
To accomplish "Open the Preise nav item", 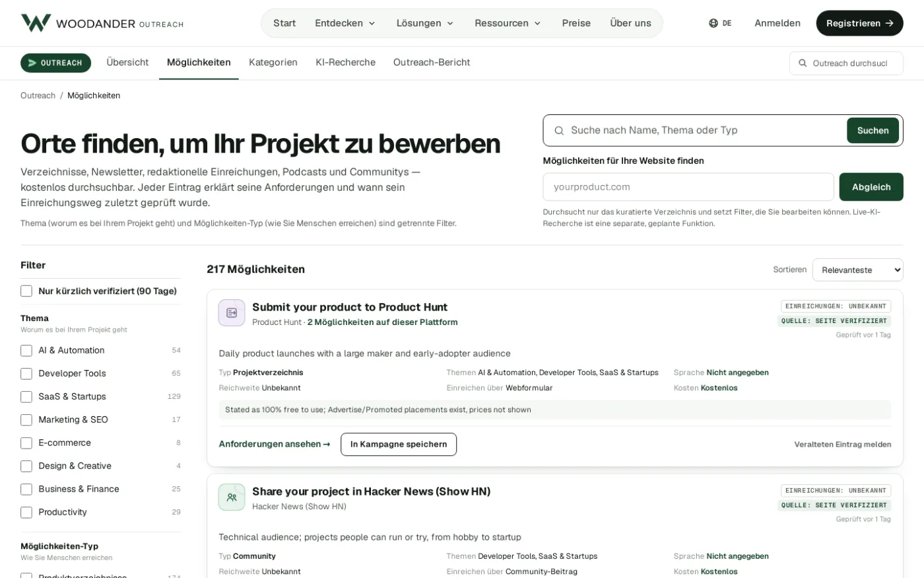I will coord(576,23).
